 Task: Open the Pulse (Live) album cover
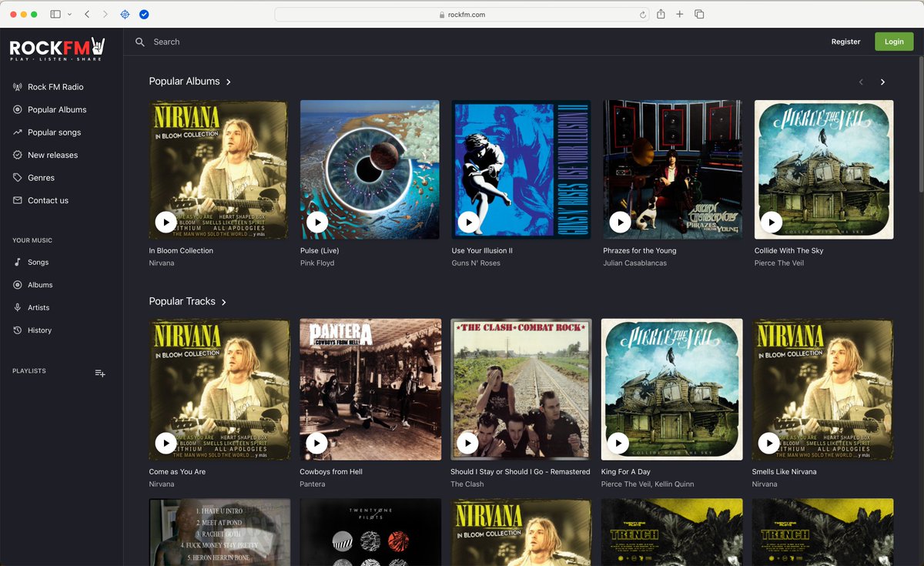(370, 169)
